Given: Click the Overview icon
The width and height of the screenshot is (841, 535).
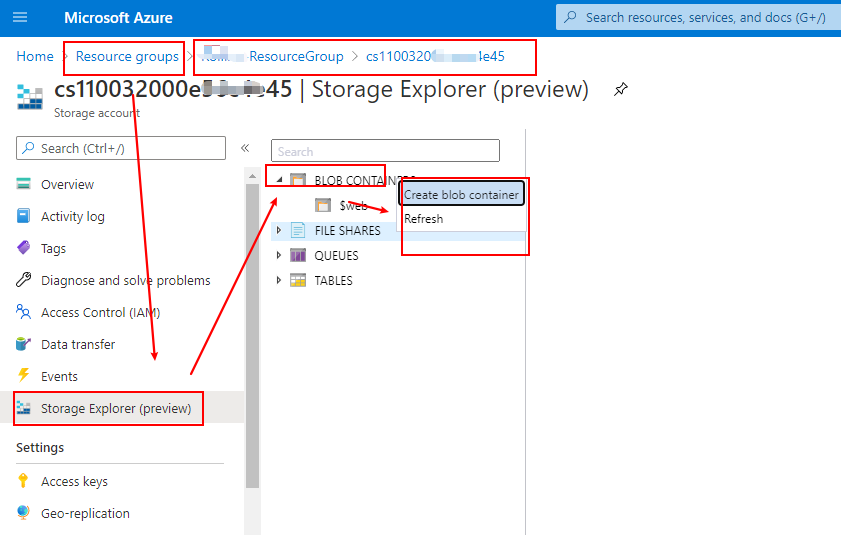Looking at the screenshot, I should [x=24, y=184].
